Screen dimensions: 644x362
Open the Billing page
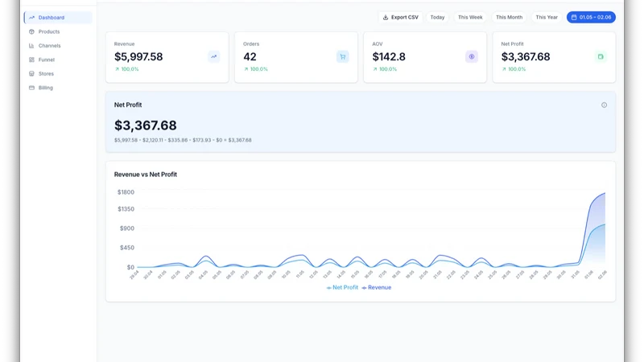tap(46, 88)
